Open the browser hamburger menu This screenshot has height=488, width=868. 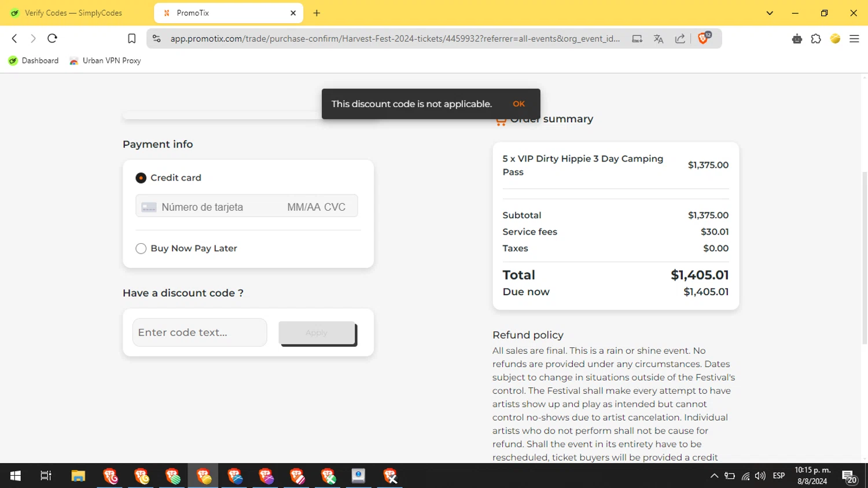tap(854, 39)
